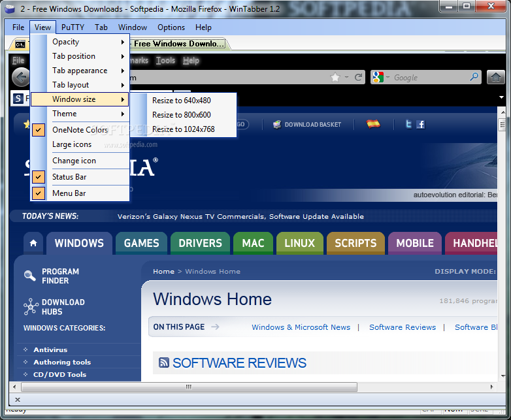Click the Download Hubs network icon
The height and width of the screenshot is (420, 511).
coord(31,306)
